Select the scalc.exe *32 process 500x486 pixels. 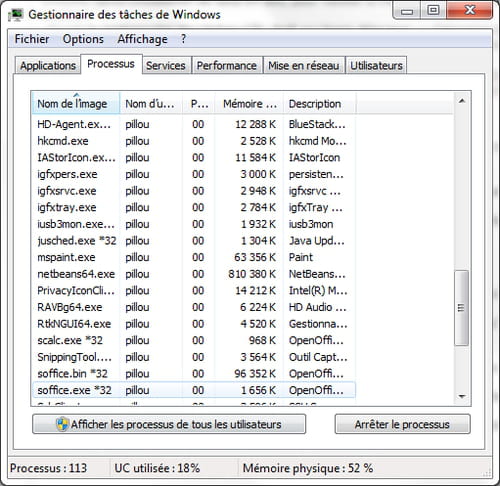(x=193, y=340)
